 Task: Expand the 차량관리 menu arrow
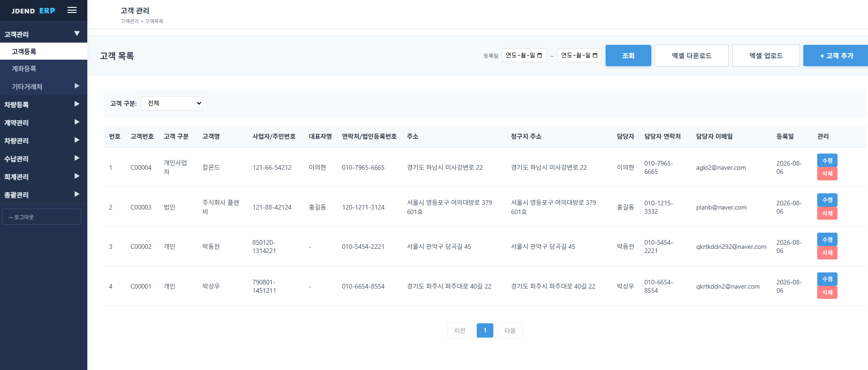pyautogui.click(x=77, y=140)
